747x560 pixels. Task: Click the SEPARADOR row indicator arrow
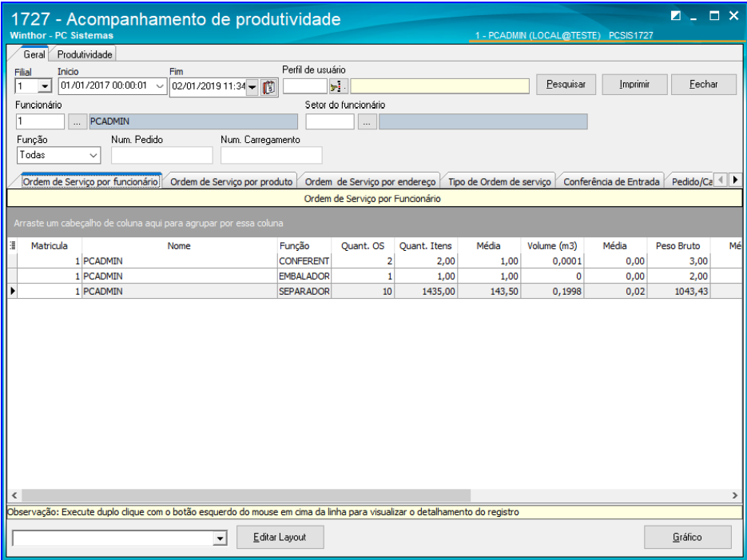[x=13, y=291]
